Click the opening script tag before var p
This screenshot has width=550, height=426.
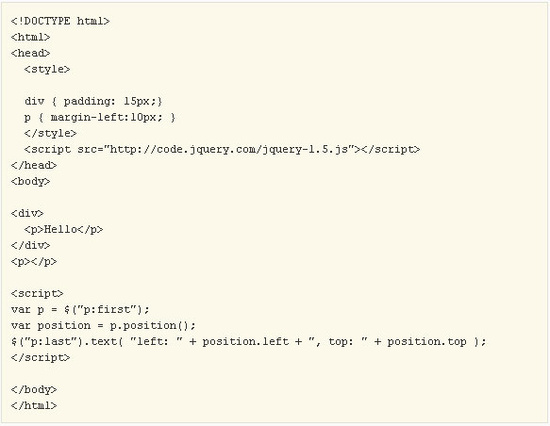[x=37, y=293]
